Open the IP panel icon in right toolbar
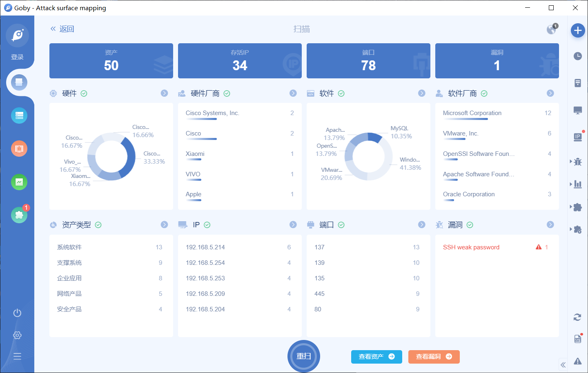This screenshot has width=588, height=373. (578, 137)
